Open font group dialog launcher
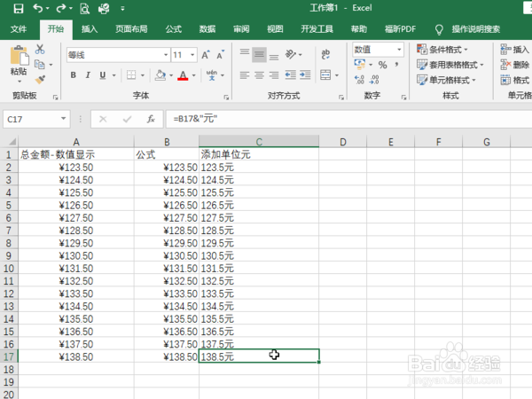This screenshot has height=399, width=532. [226, 98]
